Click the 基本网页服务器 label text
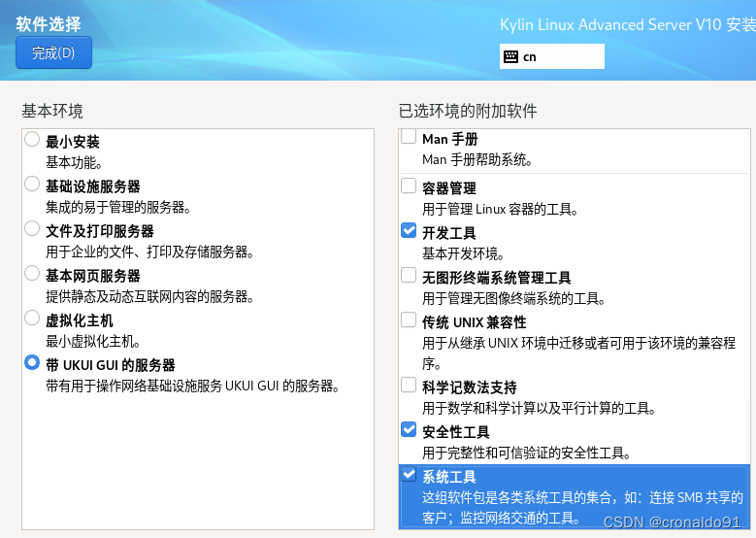Viewport: 756px width, 538px height. (92, 276)
